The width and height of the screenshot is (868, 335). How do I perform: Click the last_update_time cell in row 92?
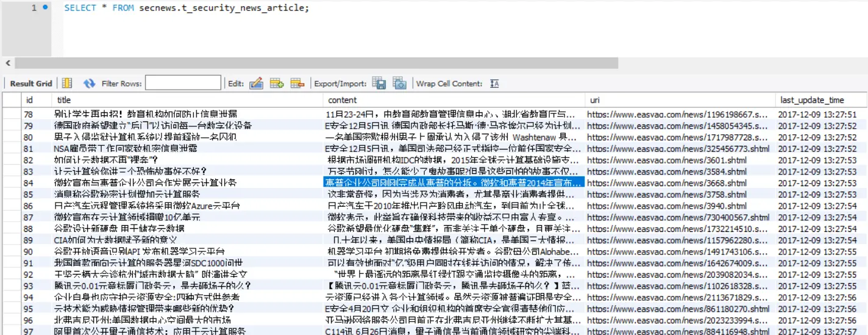coord(821,274)
